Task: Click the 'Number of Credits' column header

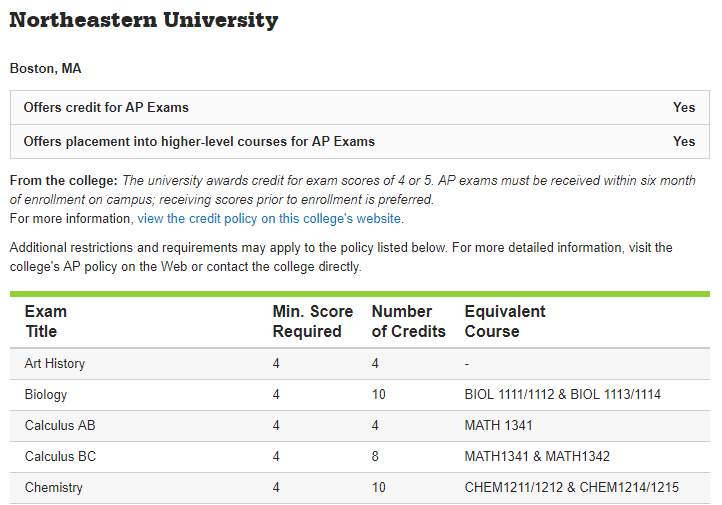Action: [x=408, y=321]
